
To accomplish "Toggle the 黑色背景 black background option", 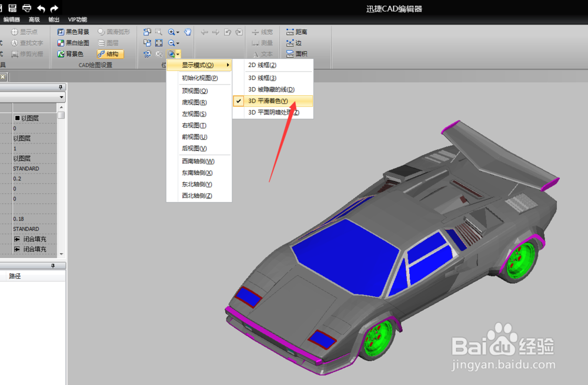I will point(73,32).
